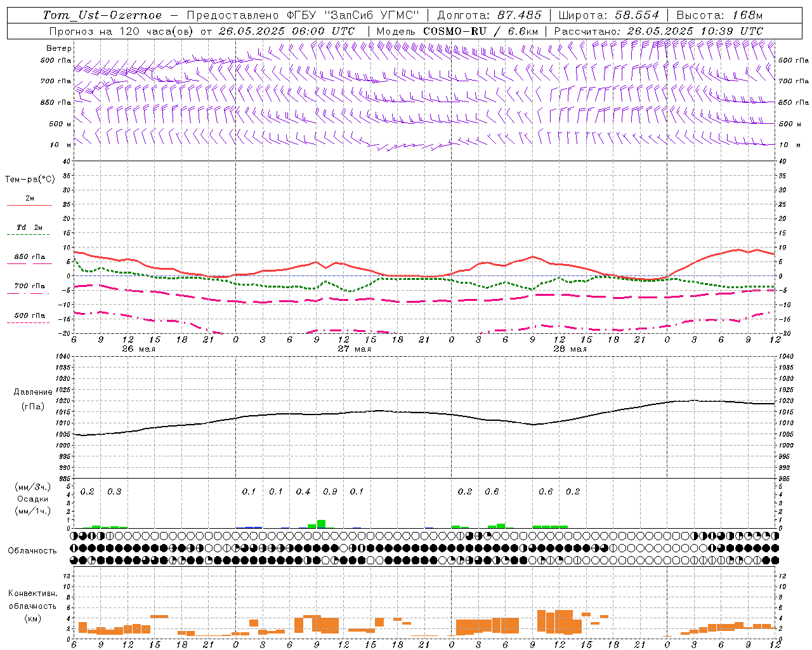Click the Осадки panel label
Viewport: 812px width, 650px height.
coord(33,499)
